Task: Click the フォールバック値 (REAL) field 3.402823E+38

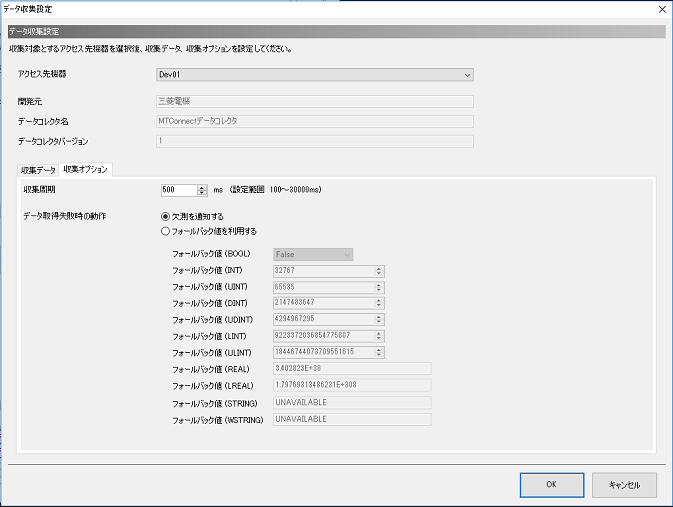Action: tap(352, 368)
